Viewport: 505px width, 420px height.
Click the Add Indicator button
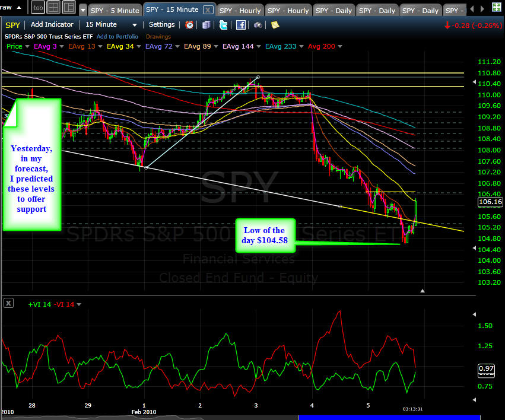52,24
